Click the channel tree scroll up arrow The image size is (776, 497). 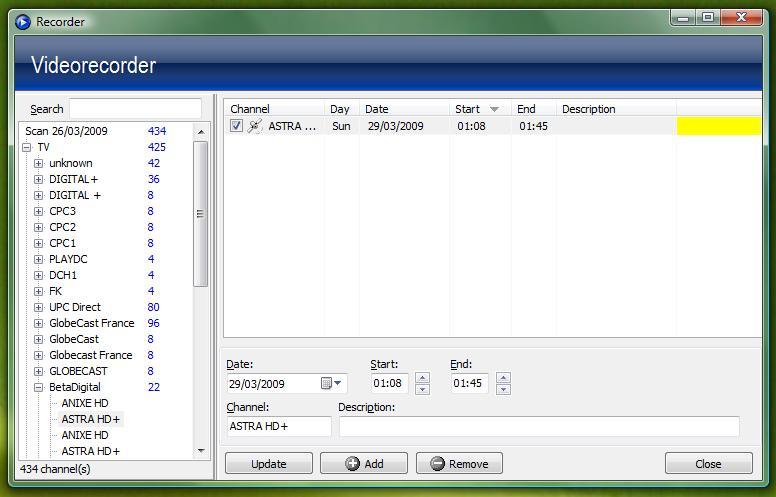[200, 132]
